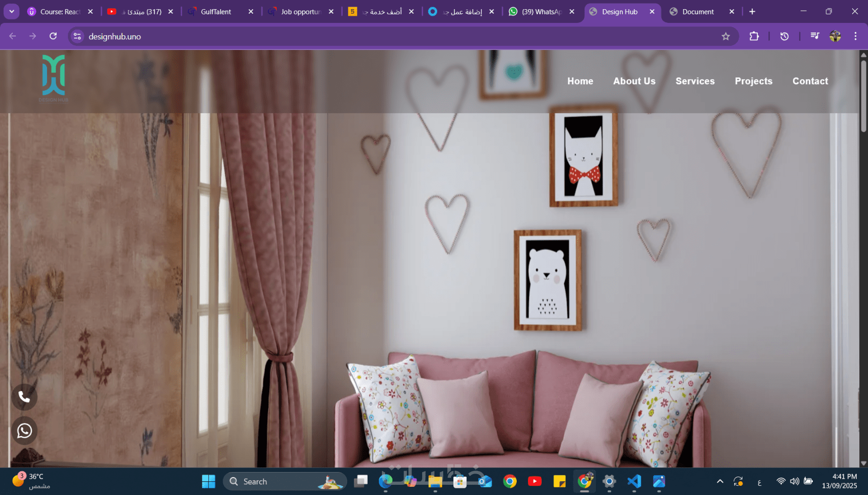Open the volume speaker icon in tray
This screenshot has width=868, height=495.
(794, 481)
